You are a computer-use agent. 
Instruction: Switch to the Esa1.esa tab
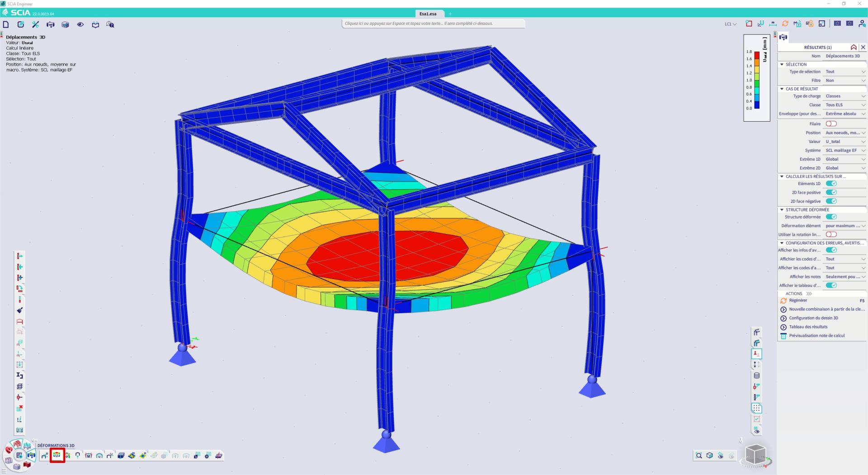click(x=428, y=14)
